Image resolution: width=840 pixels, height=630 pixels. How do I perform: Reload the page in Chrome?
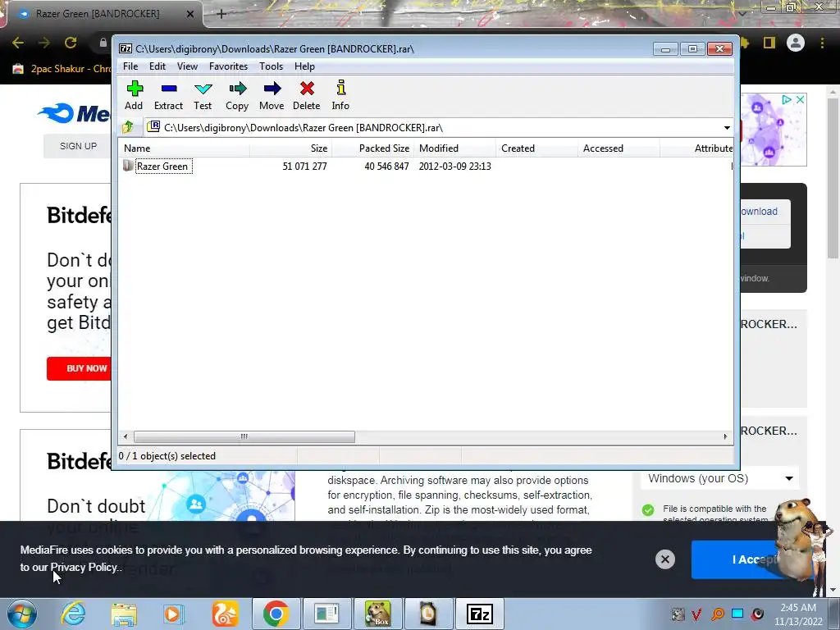pyautogui.click(x=71, y=43)
